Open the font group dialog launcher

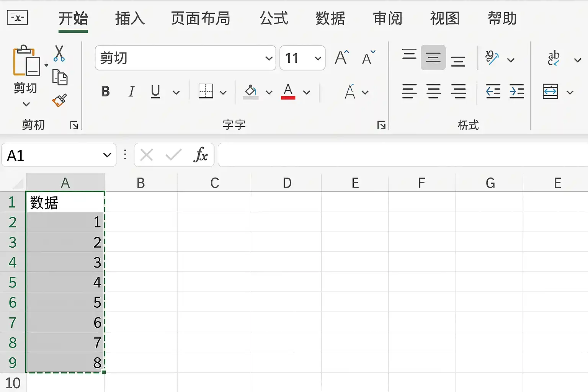click(381, 125)
